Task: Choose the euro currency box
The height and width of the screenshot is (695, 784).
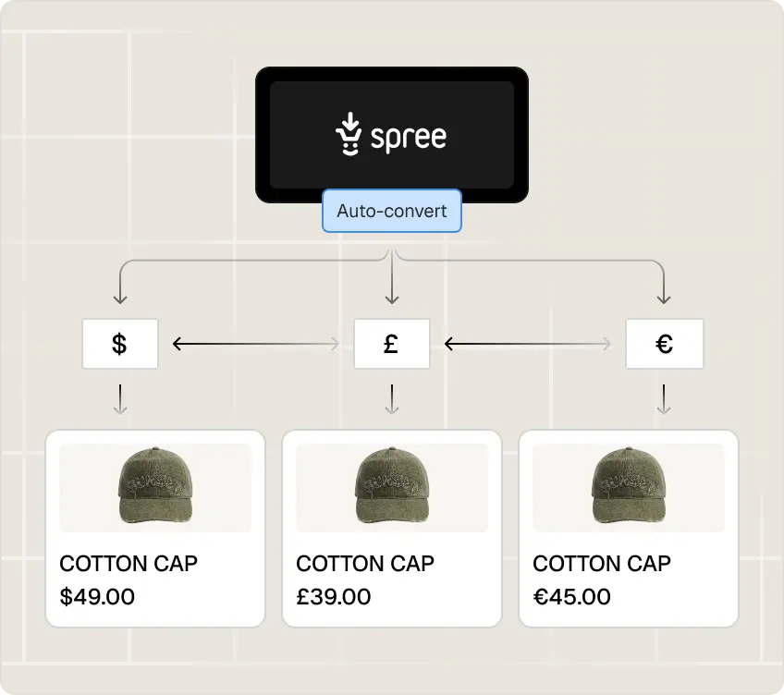Action: coord(664,344)
